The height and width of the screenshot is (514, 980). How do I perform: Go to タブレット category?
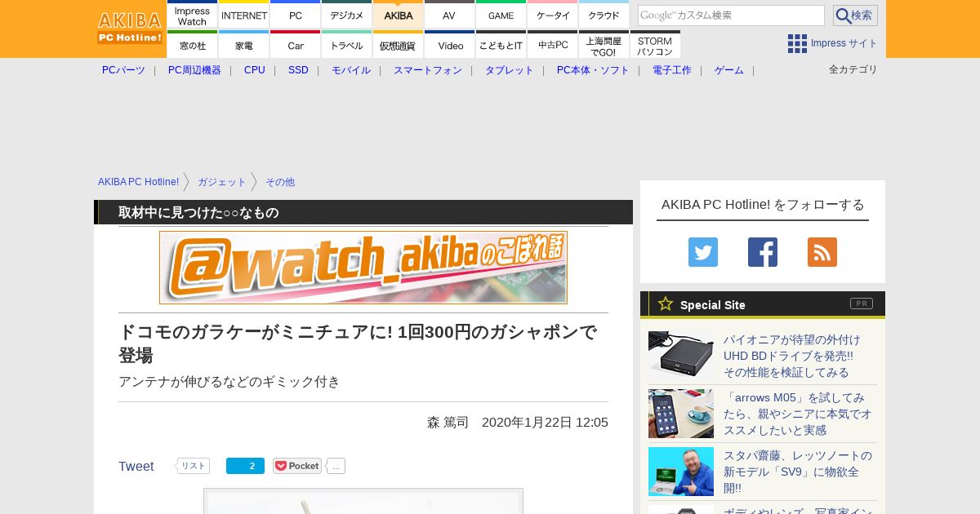point(510,70)
